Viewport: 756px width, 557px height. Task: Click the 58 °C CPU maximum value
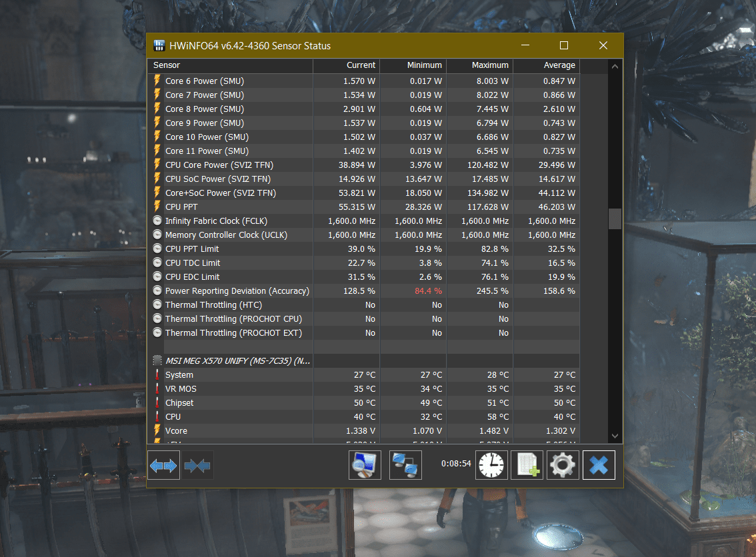[498, 417]
